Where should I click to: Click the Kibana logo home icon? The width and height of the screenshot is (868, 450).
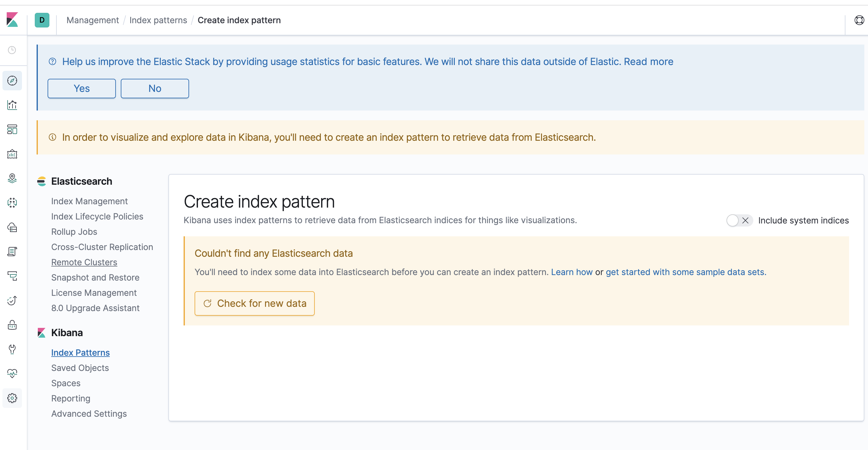[12, 20]
